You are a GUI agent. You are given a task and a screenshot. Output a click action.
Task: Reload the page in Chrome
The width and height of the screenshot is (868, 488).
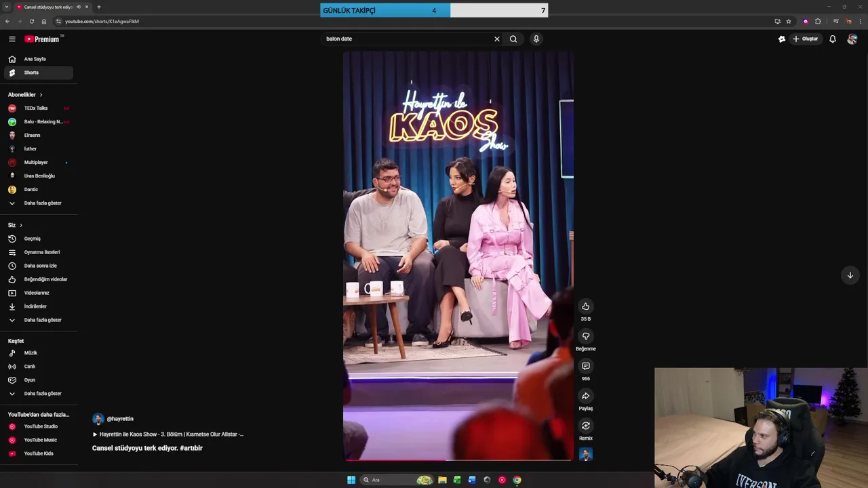31,21
